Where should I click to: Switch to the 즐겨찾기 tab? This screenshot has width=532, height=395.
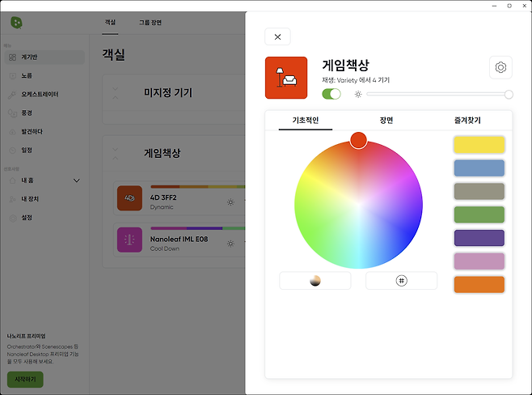point(467,121)
